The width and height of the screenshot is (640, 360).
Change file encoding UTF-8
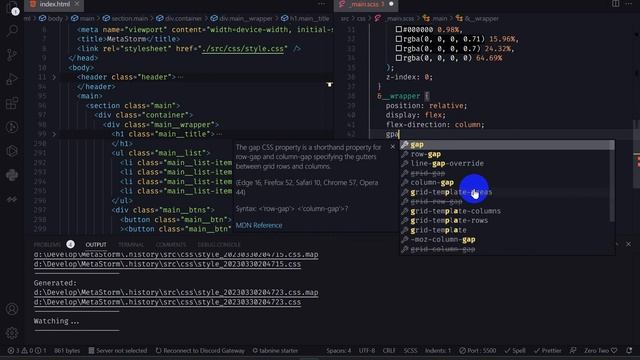[x=367, y=351]
